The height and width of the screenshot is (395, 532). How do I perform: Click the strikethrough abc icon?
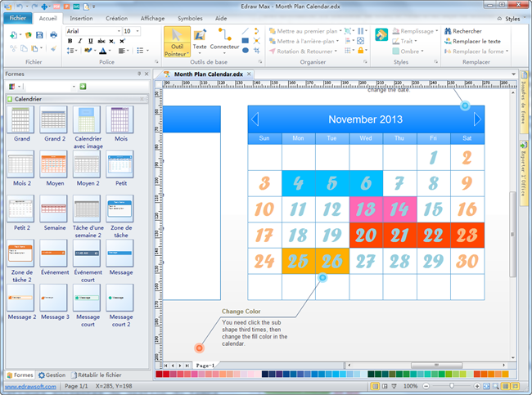click(101, 41)
